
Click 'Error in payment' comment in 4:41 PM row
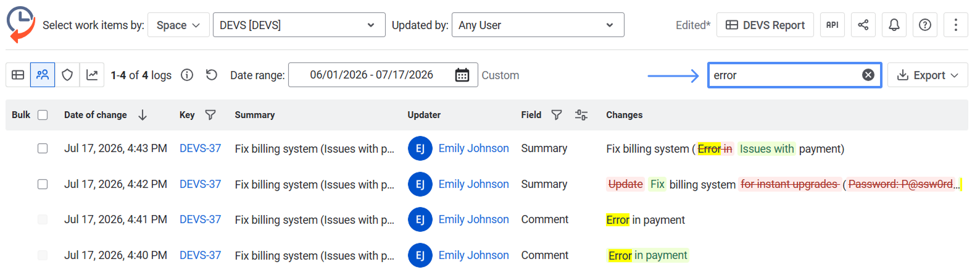646,220
